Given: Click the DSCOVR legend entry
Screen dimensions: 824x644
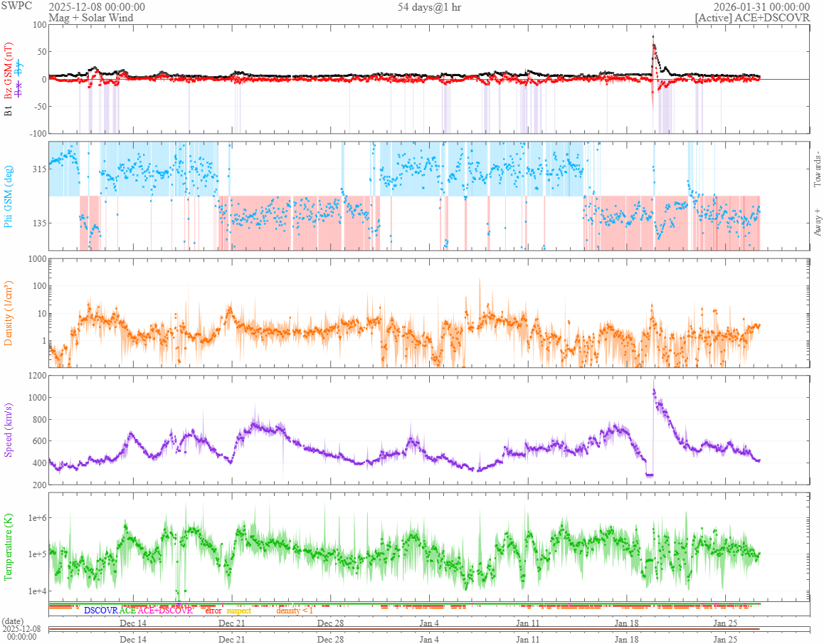Looking at the screenshot, I should tap(100, 611).
